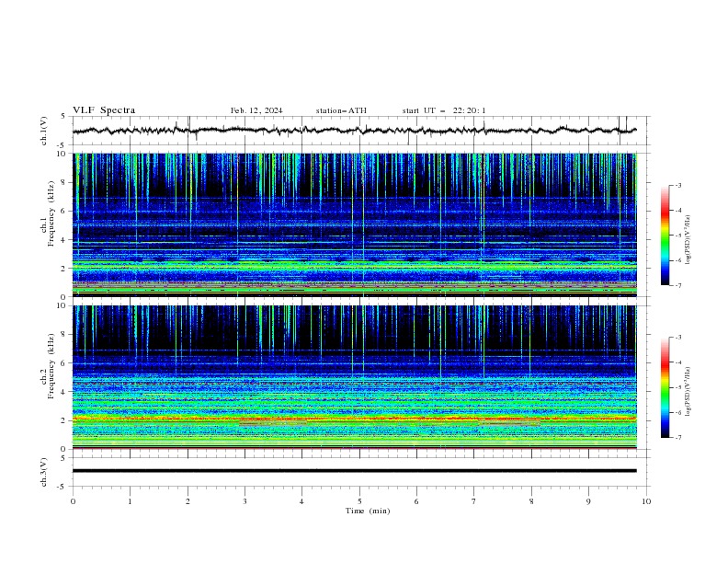This screenshot has height=563, width=728.
Task: Click the ch.1 spectrogram panel
Action: pos(355,224)
